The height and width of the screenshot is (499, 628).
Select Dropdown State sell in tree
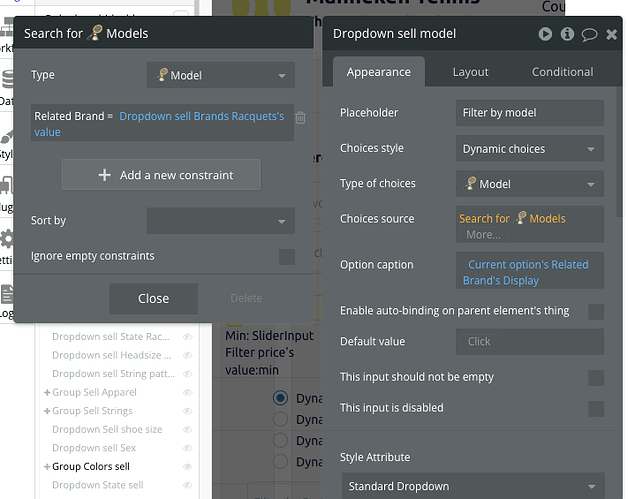(97, 485)
